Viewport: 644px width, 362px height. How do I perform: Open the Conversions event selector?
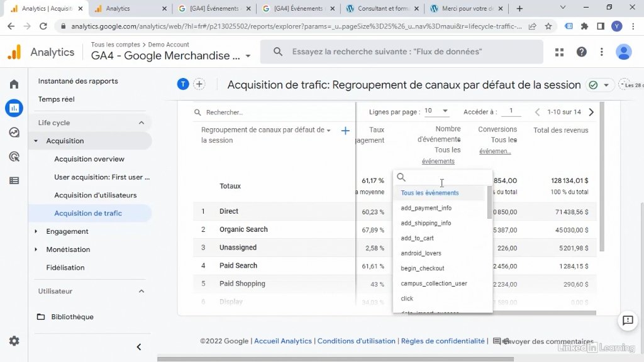(495, 151)
